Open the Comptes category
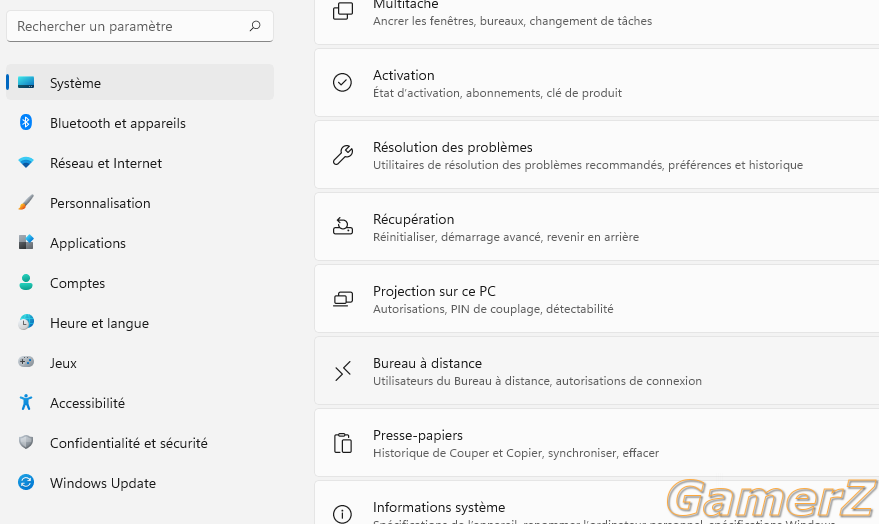 pyautogui.click(x=140, y=282)
